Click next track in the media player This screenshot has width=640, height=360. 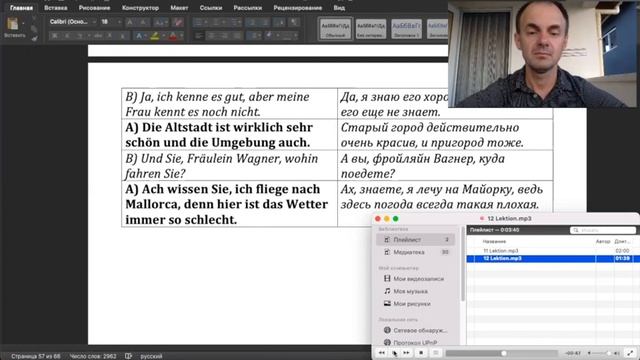406,353
